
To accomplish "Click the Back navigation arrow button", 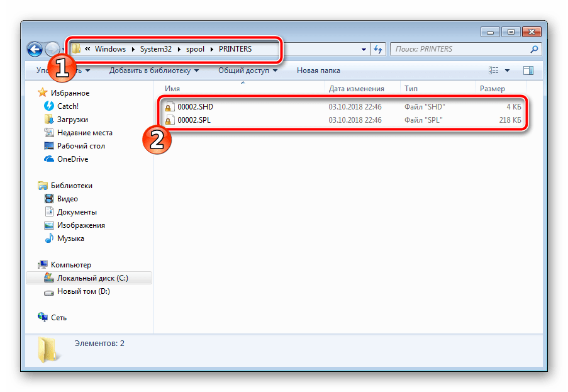I will coord(35,49).
